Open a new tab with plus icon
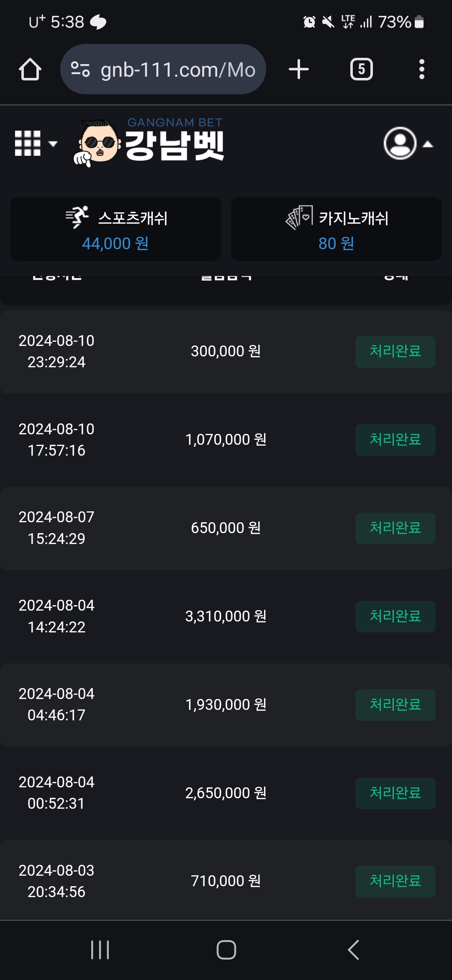This screenshot has height=980, width=452. [299, 70]
